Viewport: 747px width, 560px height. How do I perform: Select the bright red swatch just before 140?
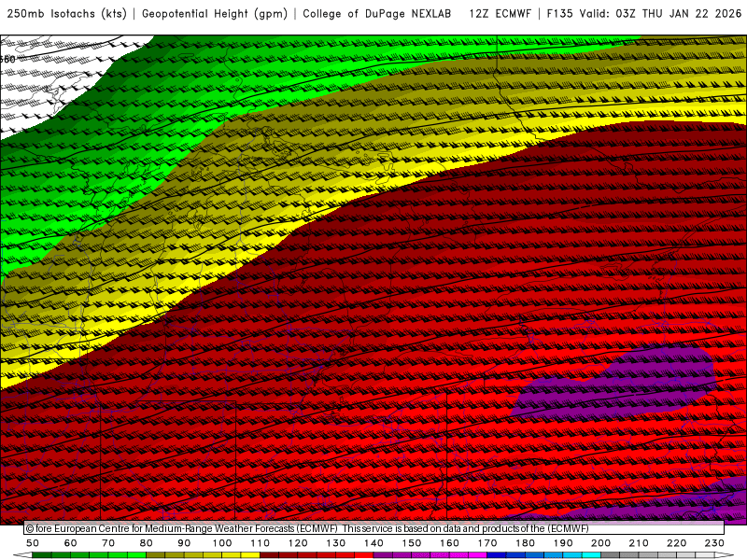tap(364, 555)
